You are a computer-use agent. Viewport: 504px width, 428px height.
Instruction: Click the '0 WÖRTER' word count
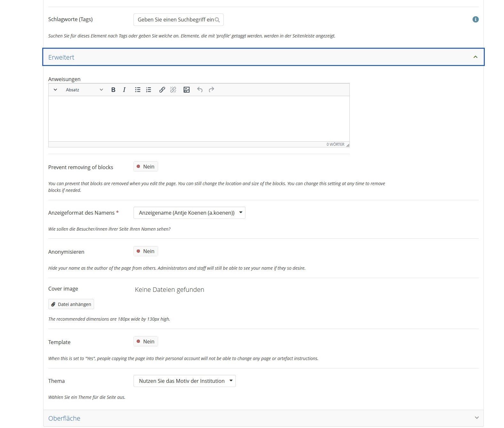pos(335,144)
